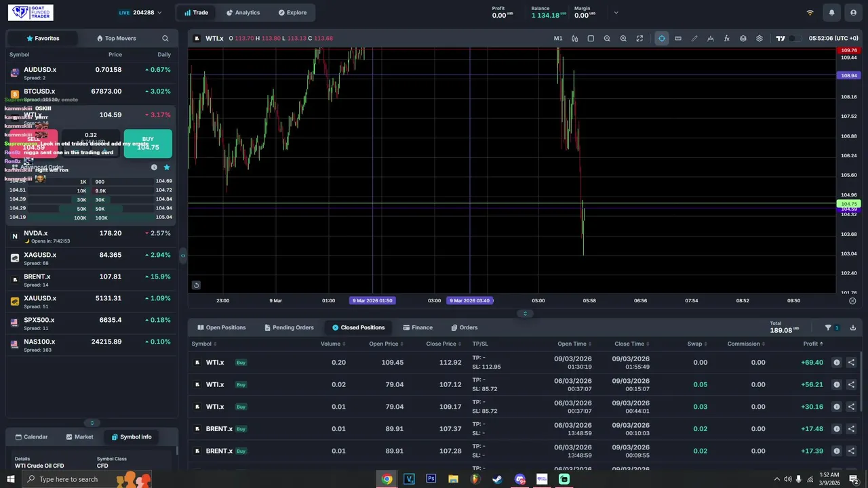Open the fx indicators menu
868x488 pixels.
pyautogui.click(x=727, y=39)
